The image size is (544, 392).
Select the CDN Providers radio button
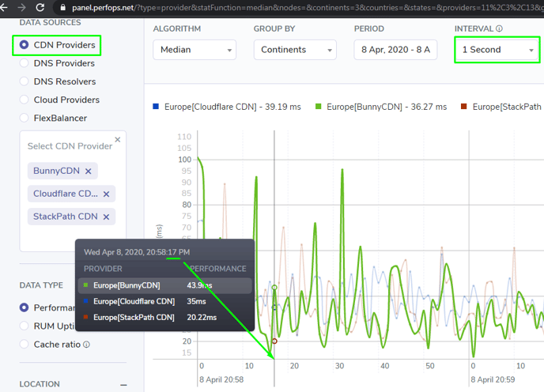pos(24,45)
